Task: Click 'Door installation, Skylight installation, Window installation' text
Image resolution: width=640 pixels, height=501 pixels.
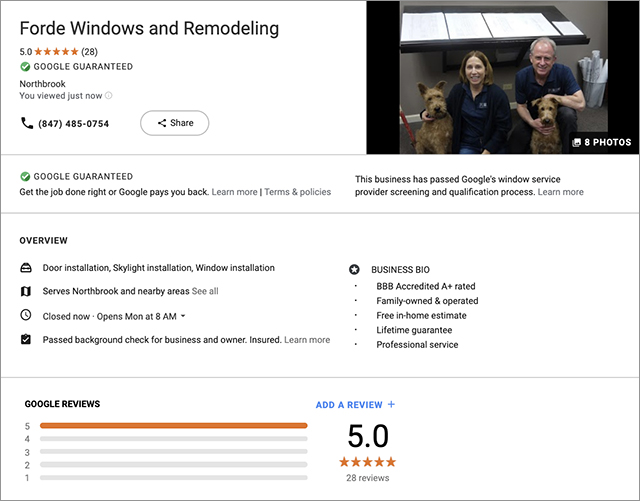Action: coord(159,268)
